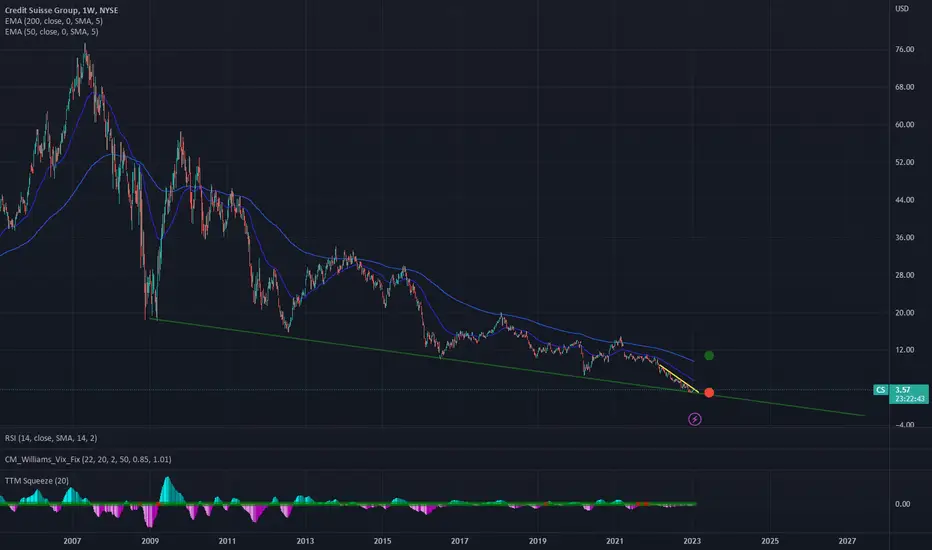Click the 3.57 current price label

tap(903, 390)
